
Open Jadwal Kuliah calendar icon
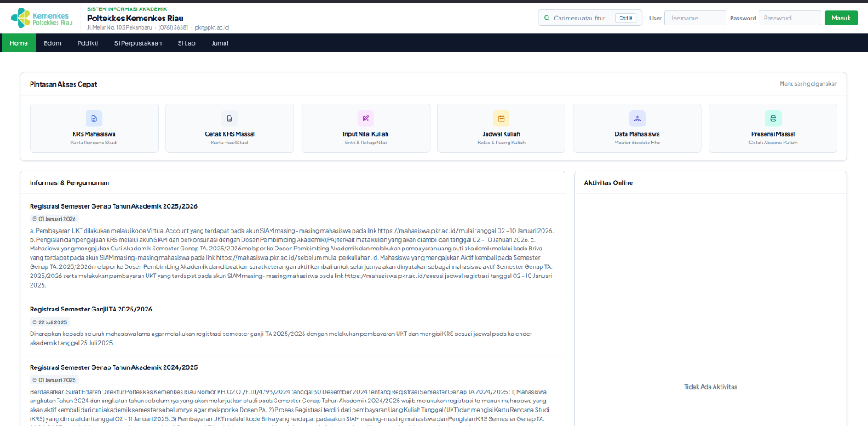pos(501,119)
